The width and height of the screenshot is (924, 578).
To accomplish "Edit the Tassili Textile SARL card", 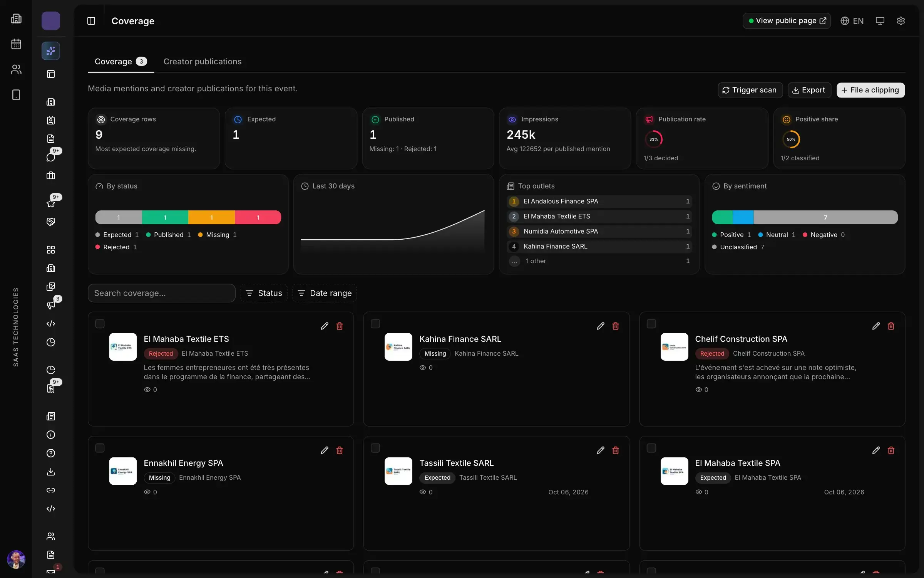I will pos(601,450).
